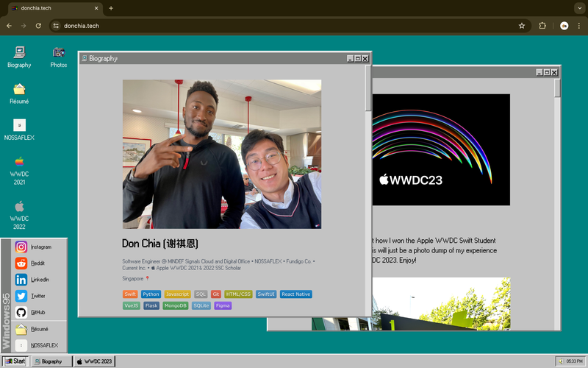This screenshot has width=588, height=368.
Task: Click the Git skill tag
Action: point(215,294)
